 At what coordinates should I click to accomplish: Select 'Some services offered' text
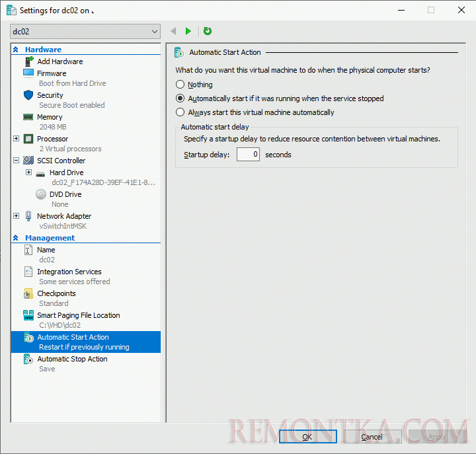pyautogui.click(x=74, y=282)
